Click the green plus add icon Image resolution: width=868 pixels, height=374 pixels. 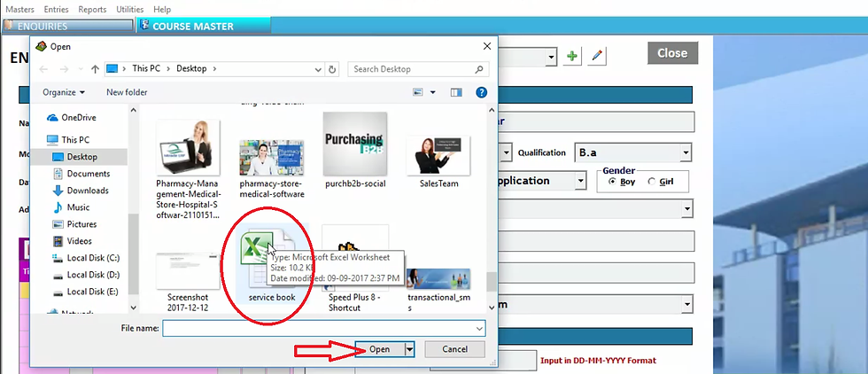[x=572, y=56]
